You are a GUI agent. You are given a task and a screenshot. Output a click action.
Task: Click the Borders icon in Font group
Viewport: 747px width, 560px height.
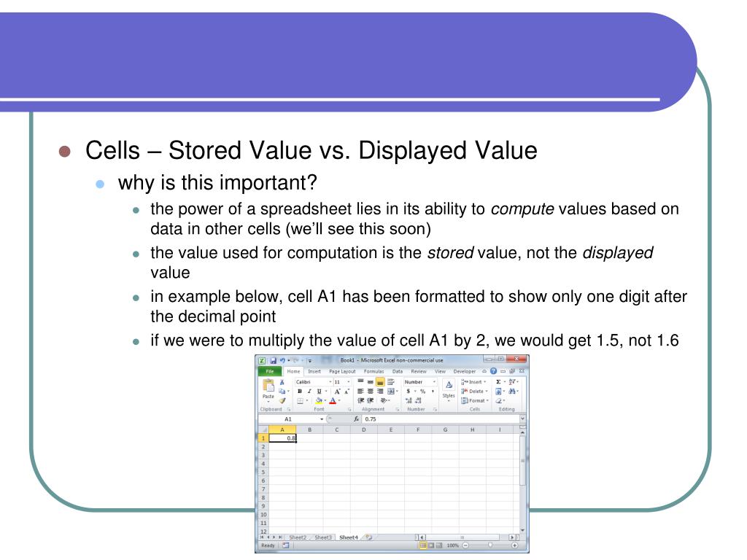pos(301,400)
